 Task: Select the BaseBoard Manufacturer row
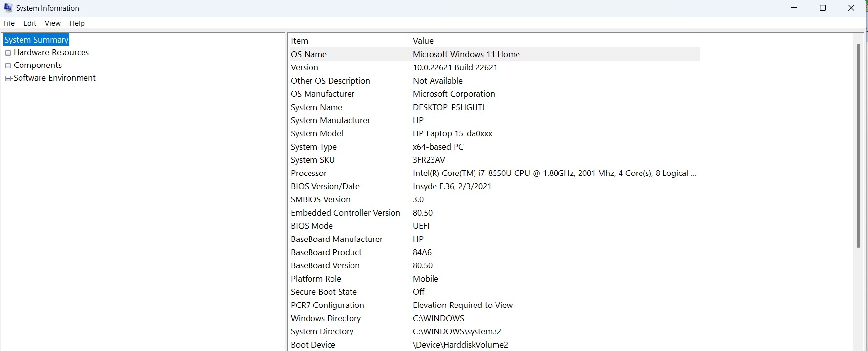click(494, 239)
